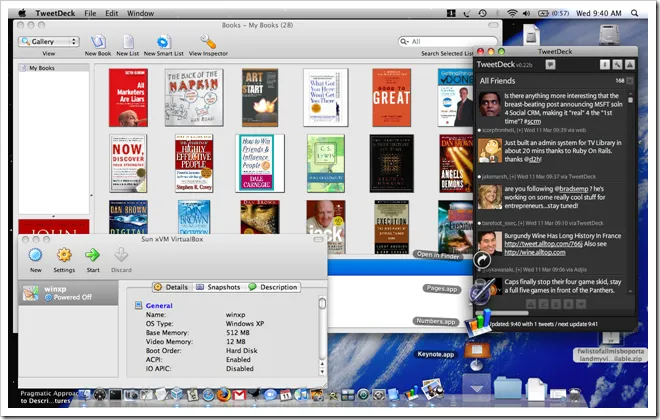Open TweetDeck settings wrench button

click(x=617, y=64)
